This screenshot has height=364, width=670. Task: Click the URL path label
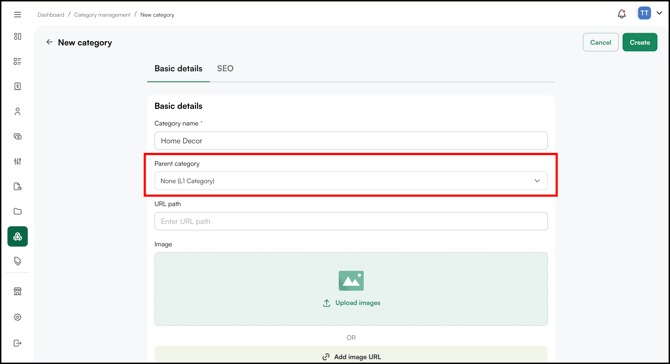coord(168,204)
